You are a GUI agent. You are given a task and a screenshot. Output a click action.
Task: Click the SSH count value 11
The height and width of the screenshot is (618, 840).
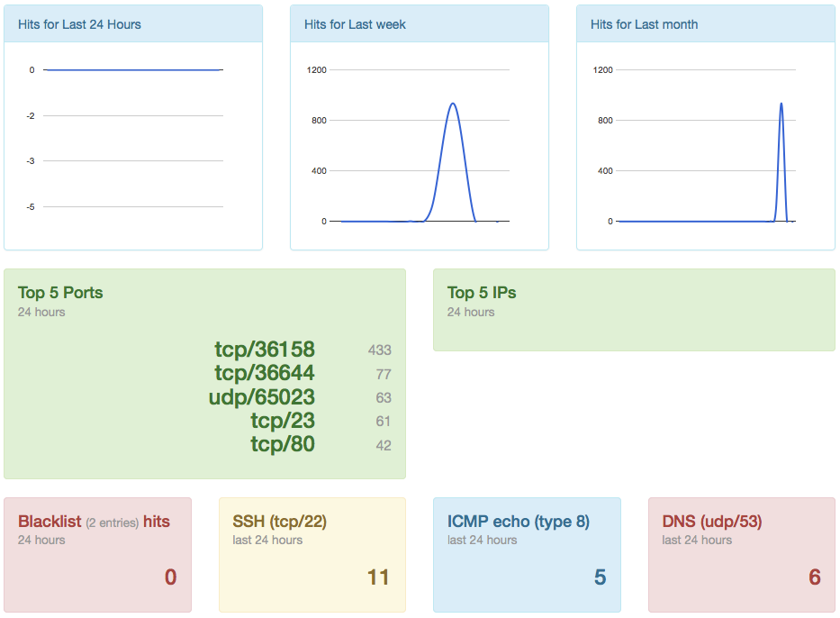tap(378, 577)
